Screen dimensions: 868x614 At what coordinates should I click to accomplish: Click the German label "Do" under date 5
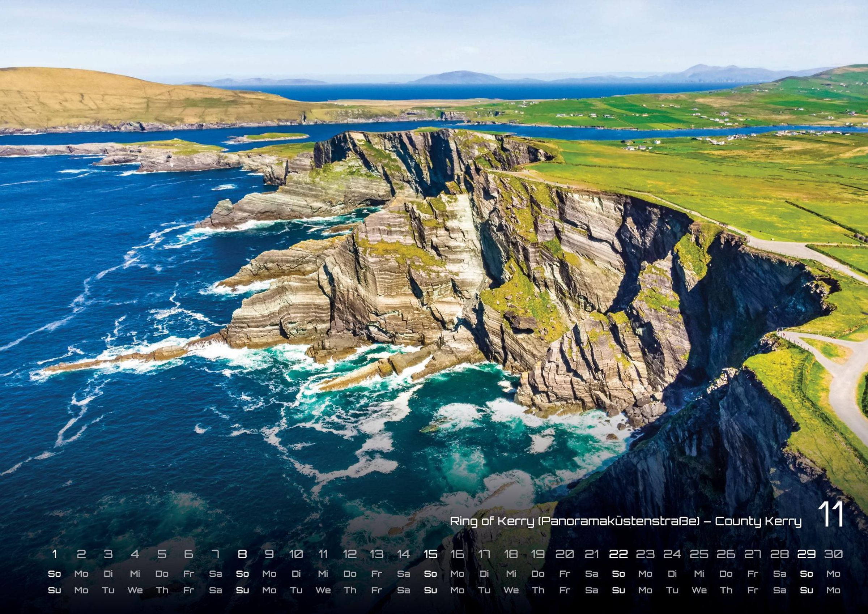click(x=162, y=574)
